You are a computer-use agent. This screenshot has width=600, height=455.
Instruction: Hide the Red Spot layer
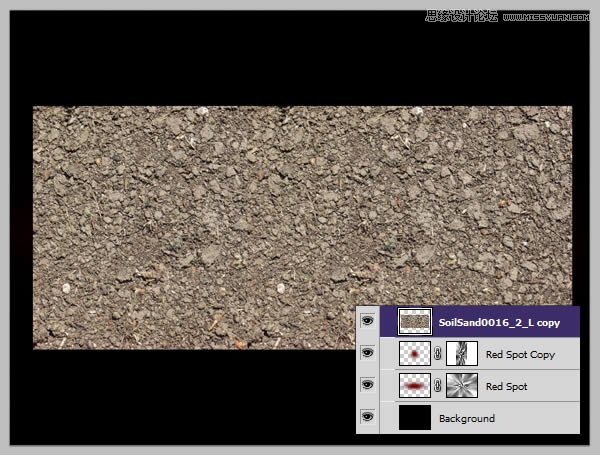click(368, 386)
